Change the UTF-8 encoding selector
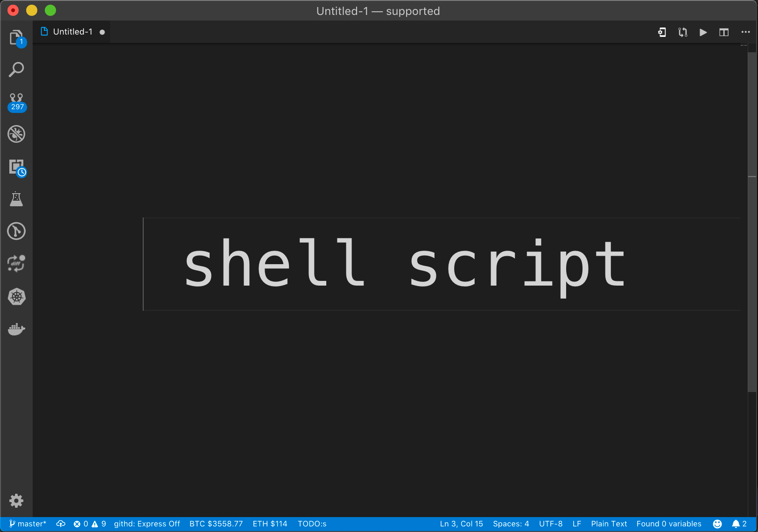The image size is (758, 532). point(551,524)
